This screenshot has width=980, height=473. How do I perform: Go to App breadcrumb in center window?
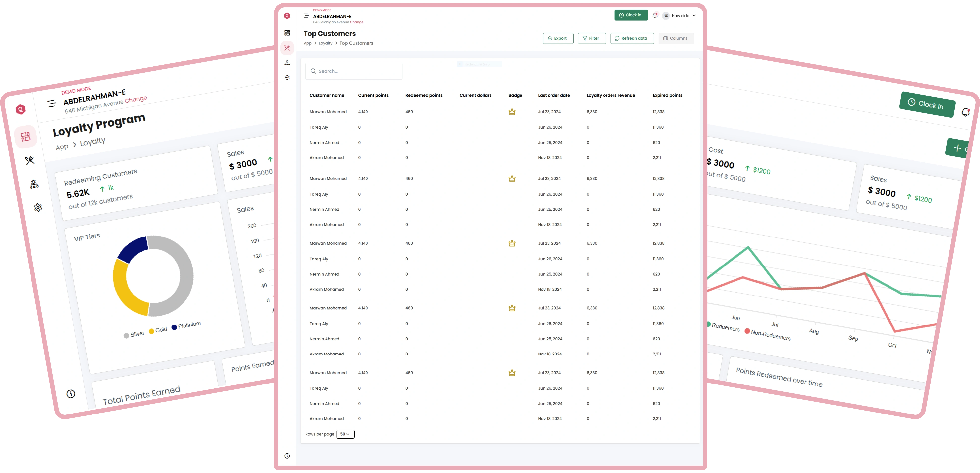(307, 43)
